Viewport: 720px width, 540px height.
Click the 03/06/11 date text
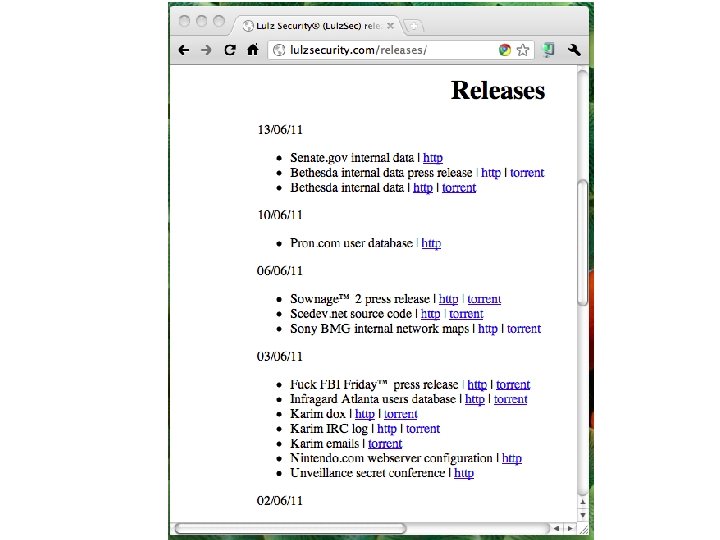(280, 357)
